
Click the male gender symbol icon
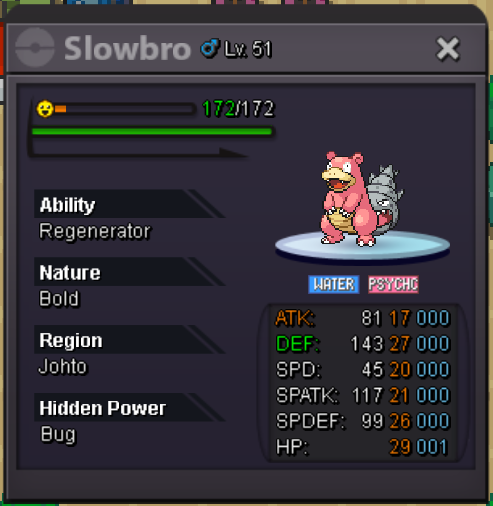coord(210,48)
